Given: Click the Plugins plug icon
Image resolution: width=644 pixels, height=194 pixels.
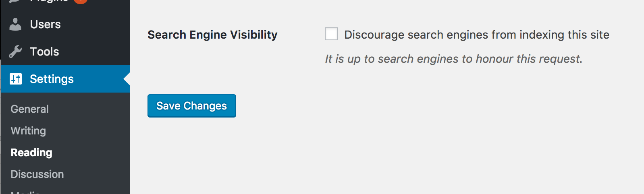Looking at the screenshot, I should pyautogui.click(x=15, y=1).
